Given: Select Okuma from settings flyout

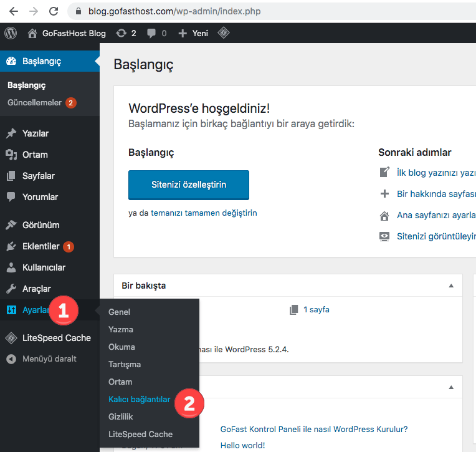Looking at the screenshot, I should pyautogui.click(x=121, y=347).
